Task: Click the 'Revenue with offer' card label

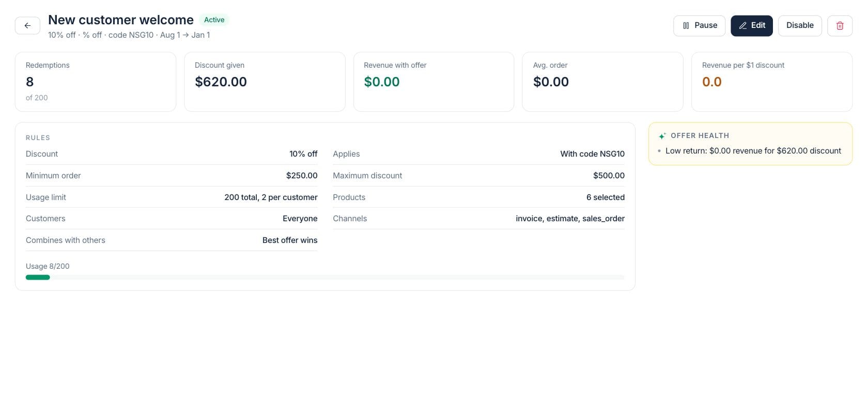Action: (x=395, y=65)
